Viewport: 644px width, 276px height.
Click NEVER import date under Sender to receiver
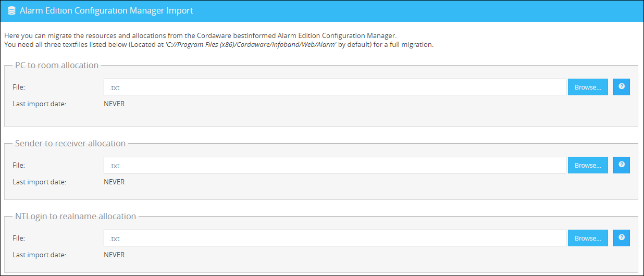114,182
